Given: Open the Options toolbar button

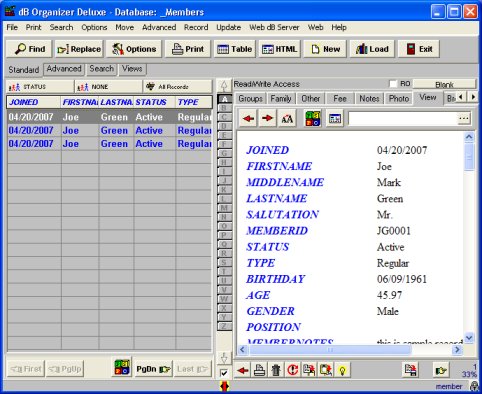Looking at the screenshot, I should point(134,49).
